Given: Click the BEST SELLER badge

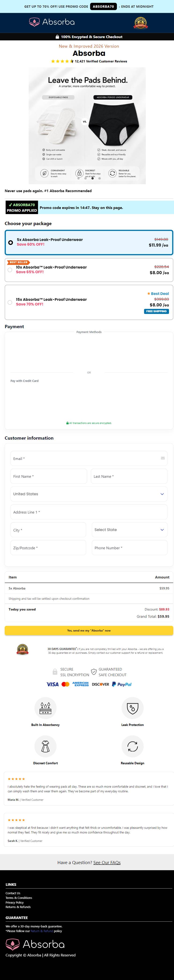Looking at the screenshot, I should click(x=18, y=262).
